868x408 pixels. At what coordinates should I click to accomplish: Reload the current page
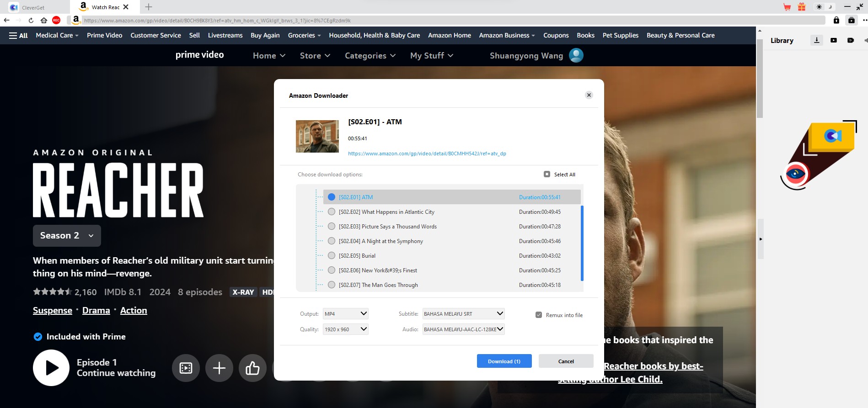click(31, 20)
